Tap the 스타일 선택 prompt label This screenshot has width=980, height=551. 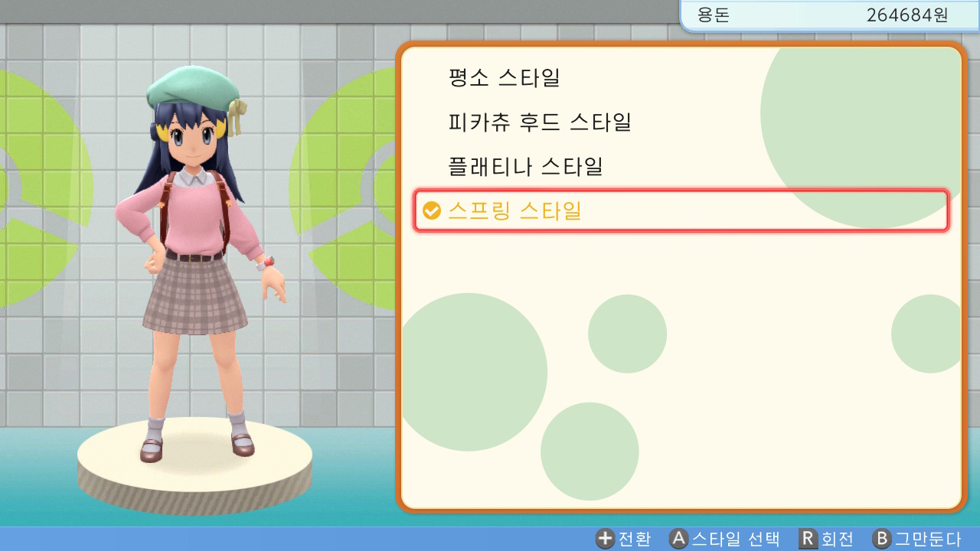point(736,539)
